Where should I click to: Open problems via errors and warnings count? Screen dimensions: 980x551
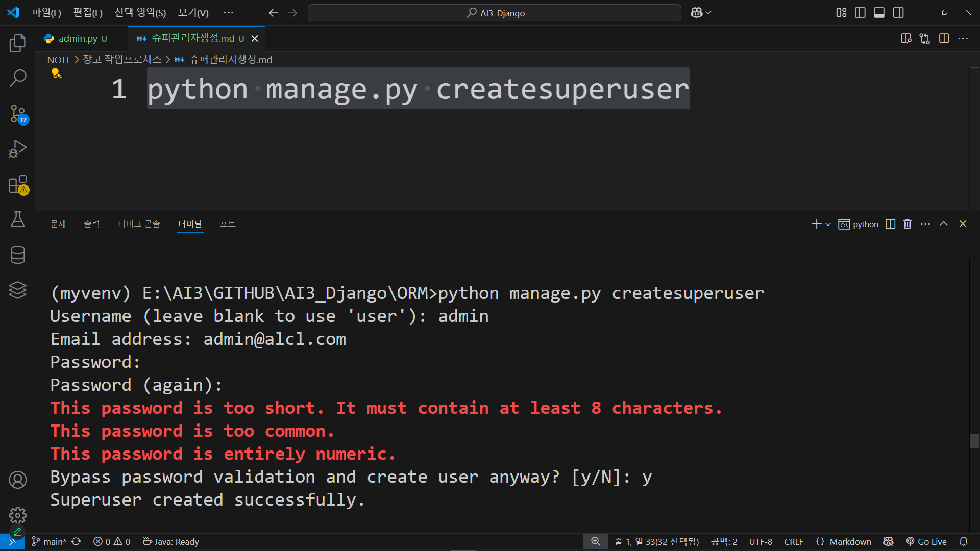pos(112,542)
